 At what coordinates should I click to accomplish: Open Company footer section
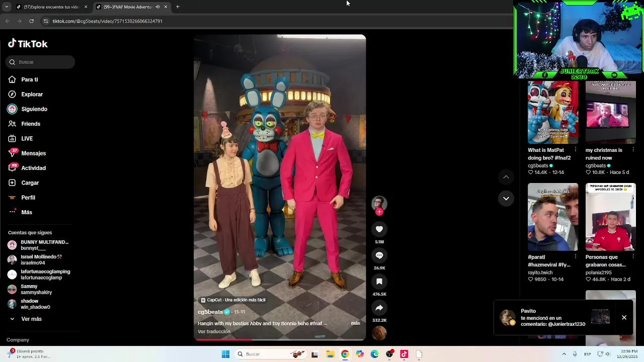pyautogui.click(x=18, y=340)
